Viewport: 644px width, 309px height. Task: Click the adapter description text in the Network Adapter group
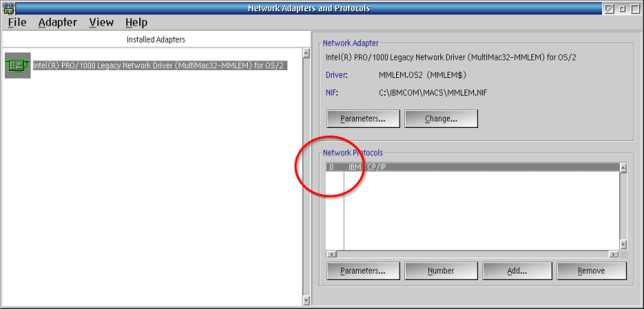[451, 57]
